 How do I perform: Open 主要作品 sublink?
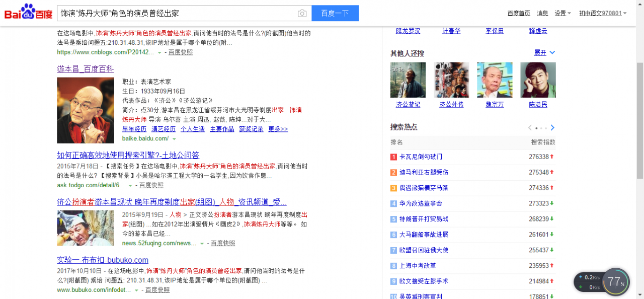(x=222, y=129)
